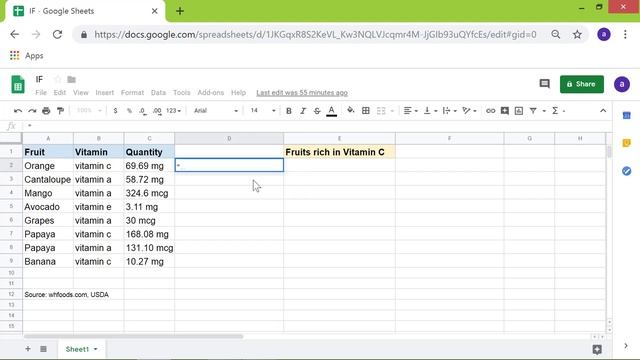Open Keep side panel
The image size is (640, 360).
[627, 143]
